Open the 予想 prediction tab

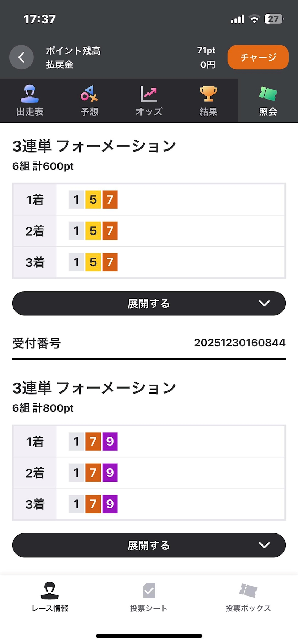point(89,101)
